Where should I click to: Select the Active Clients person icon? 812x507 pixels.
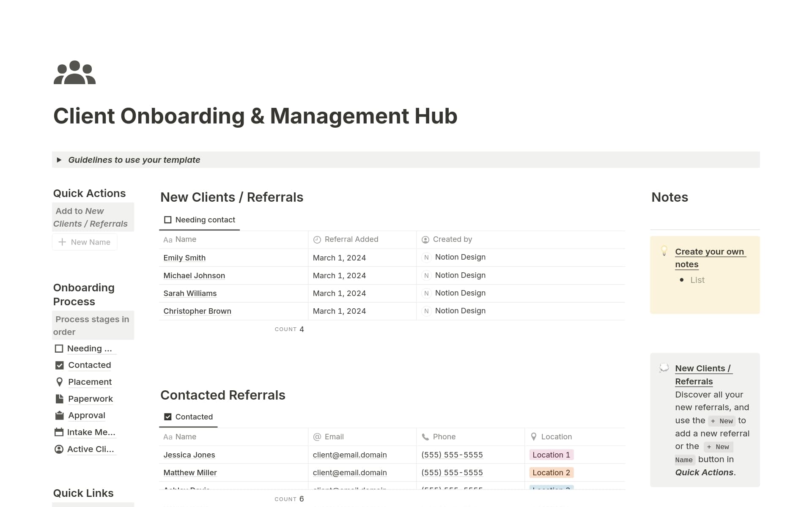click(59, 449)
